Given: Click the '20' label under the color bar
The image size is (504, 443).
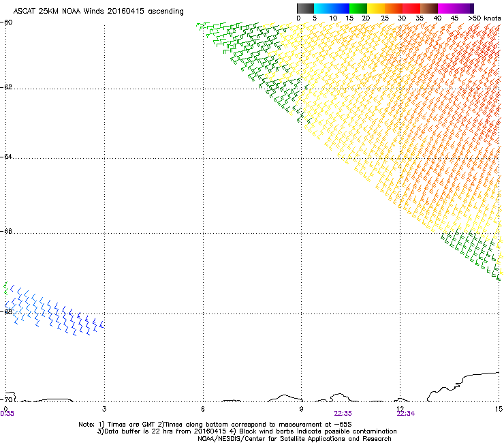Looking at the screenshot, I should (x=366, y=18).
